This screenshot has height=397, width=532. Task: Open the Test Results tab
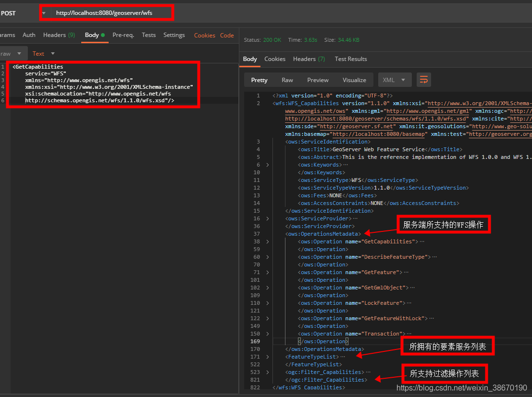[350, 59]
